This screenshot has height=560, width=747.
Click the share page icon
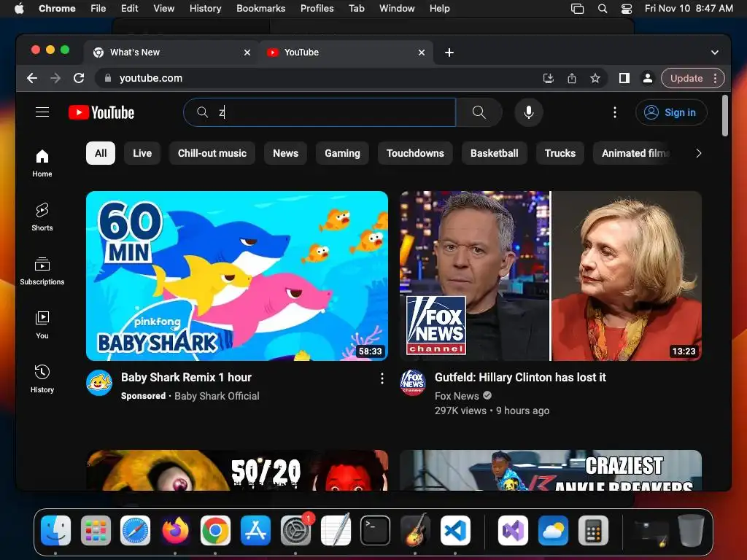pyautogui.click(x=572, y=78)
